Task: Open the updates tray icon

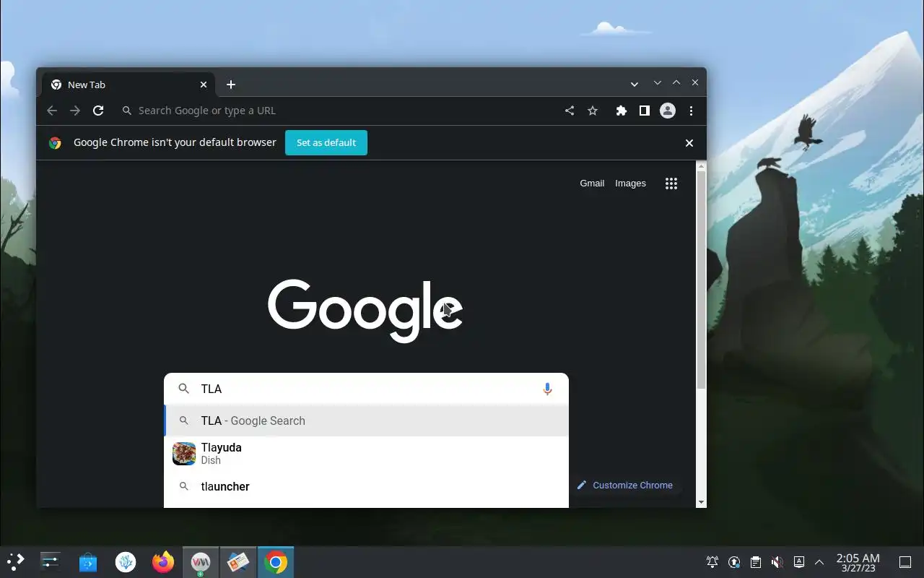Action: pos(734,562)
